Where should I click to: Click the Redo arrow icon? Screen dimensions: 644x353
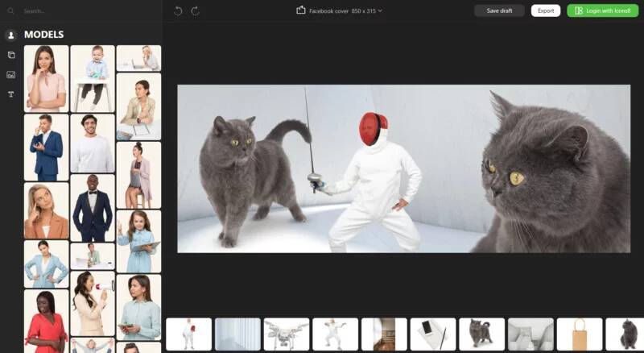point(196,10)
